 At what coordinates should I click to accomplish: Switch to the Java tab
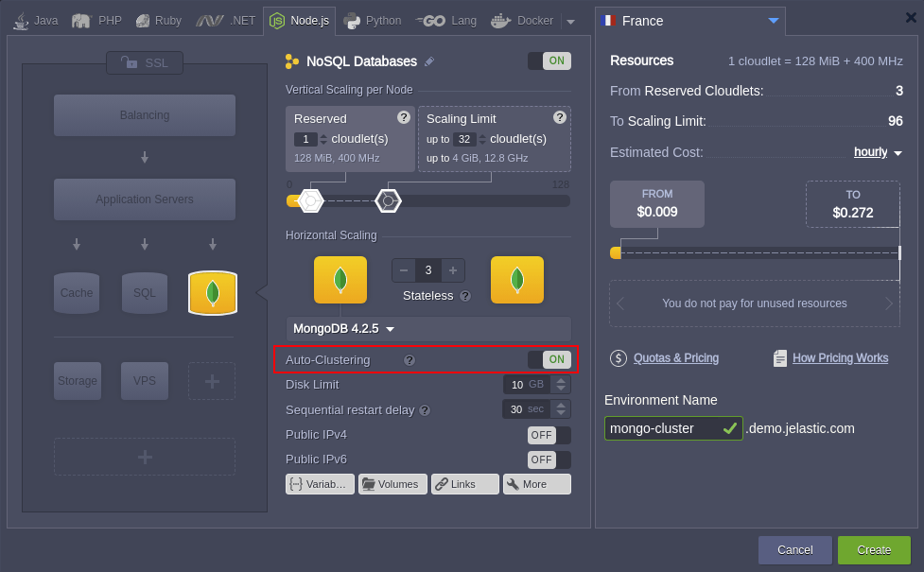(x=36, y=21)
